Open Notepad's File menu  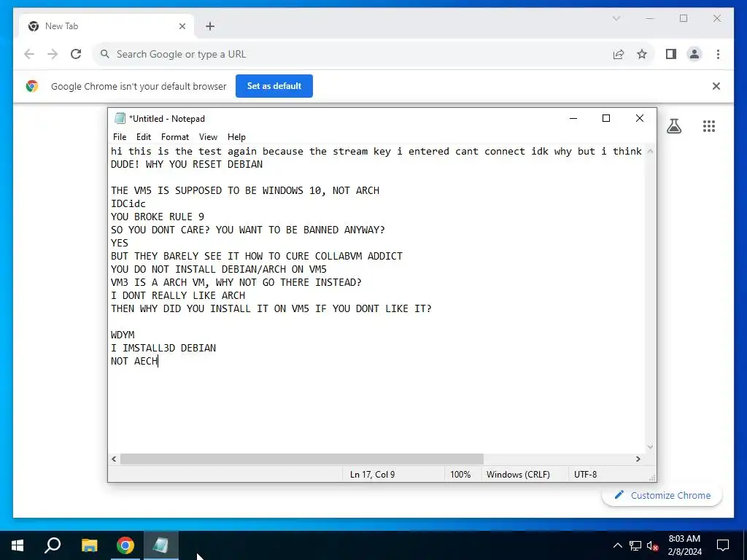[120, 136]
